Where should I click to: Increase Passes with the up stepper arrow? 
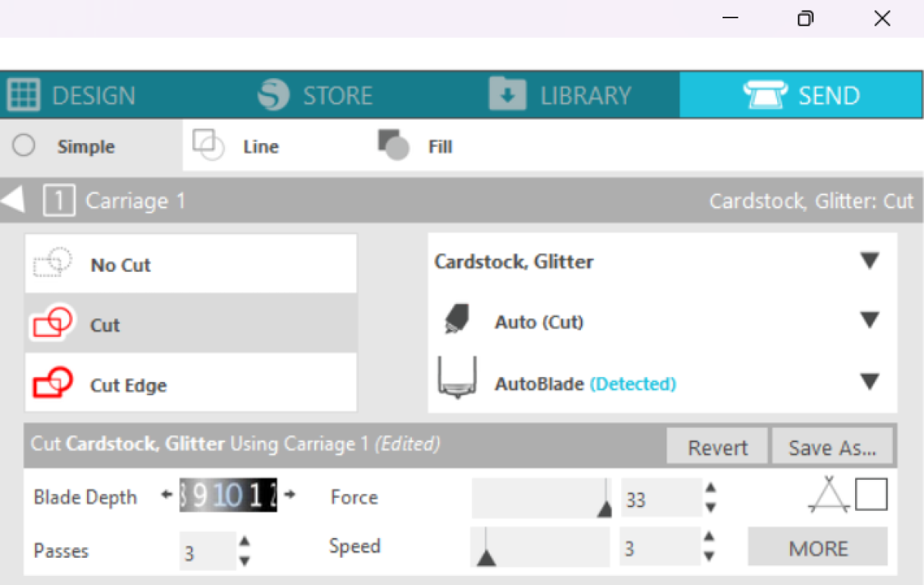244,541
